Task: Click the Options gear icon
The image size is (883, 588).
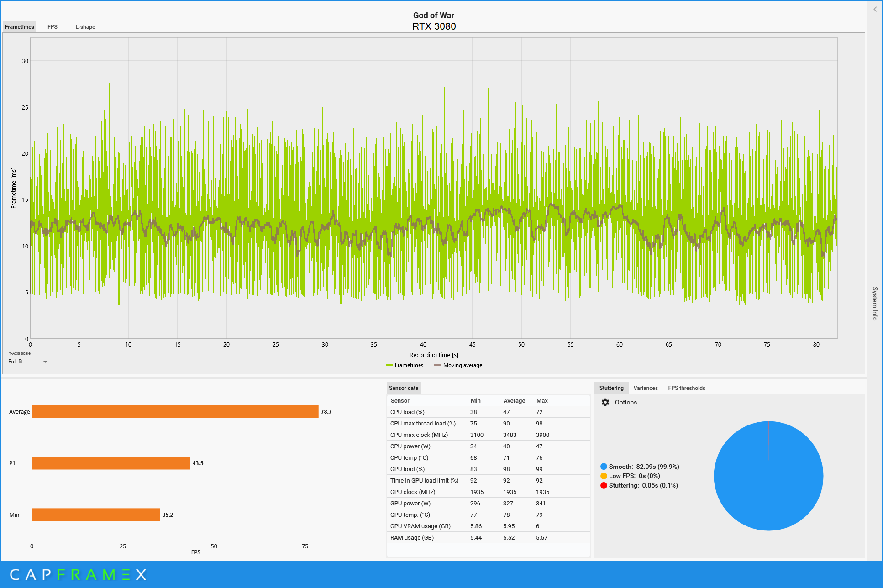Action: tap(605, 402)
